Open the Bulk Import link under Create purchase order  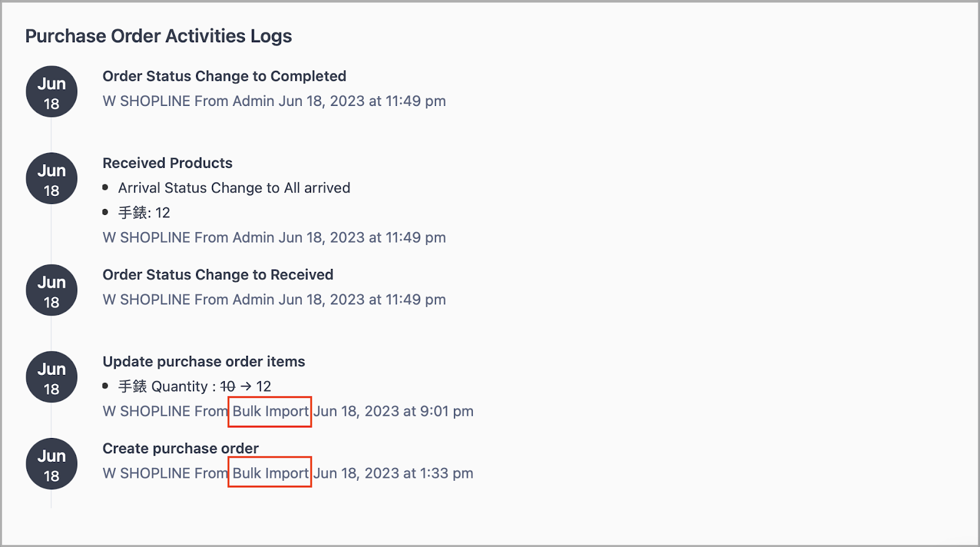pyautogui.click(x=270, y=473)
